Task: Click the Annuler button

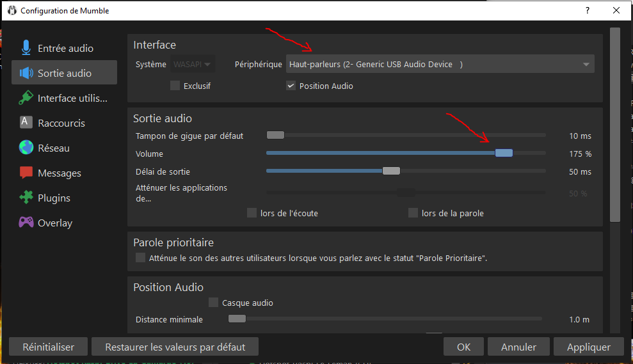Action: click(x=519, y=347)
